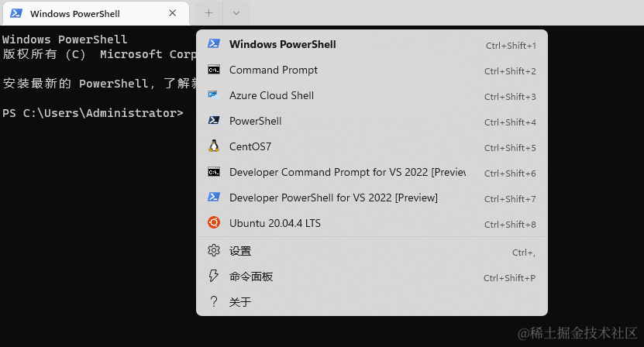
Task: Open the new tab plus button
Action: click(x=209, y=13)
